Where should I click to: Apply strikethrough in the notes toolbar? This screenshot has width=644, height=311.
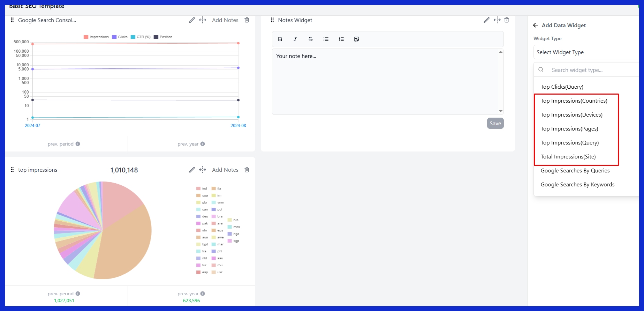[311, 39]
